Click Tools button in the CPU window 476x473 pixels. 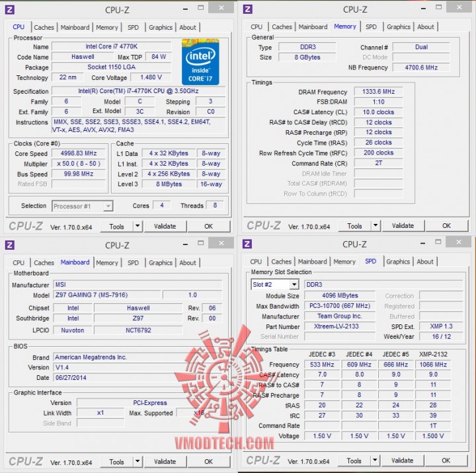click(116, 227)
